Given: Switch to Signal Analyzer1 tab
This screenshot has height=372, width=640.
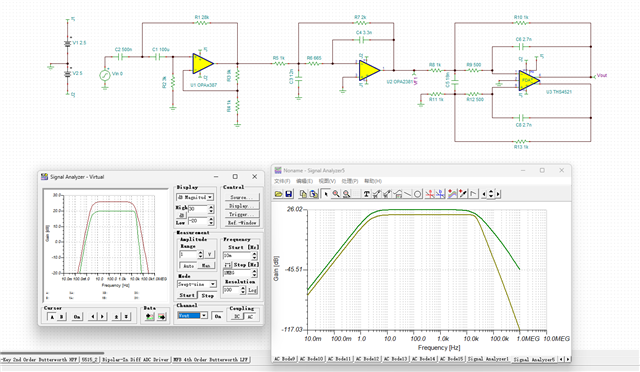Looking at the screenshot, I should pos(488,359).
